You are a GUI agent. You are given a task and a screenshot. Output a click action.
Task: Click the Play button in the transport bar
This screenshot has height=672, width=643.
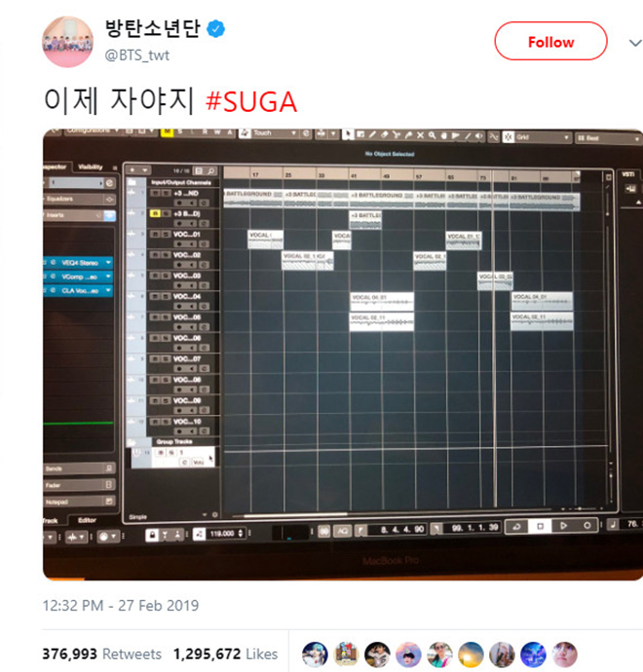(x=563, y=526)
